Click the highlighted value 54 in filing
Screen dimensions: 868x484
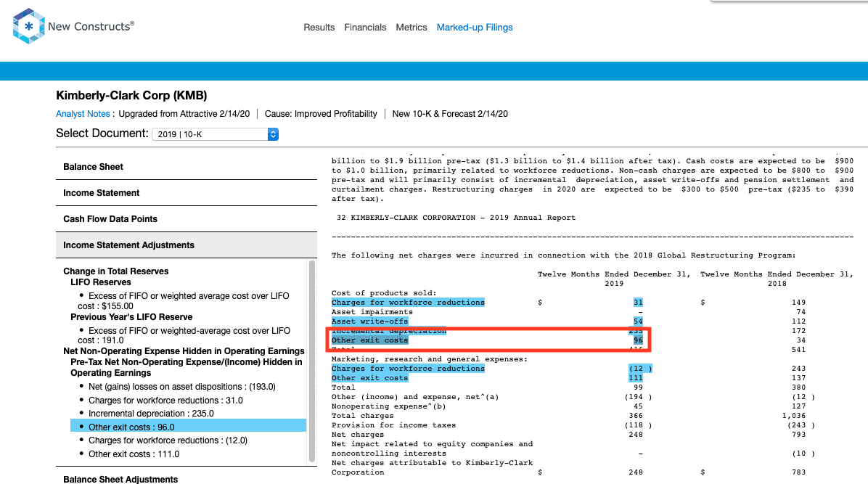(x=638, y=321)
